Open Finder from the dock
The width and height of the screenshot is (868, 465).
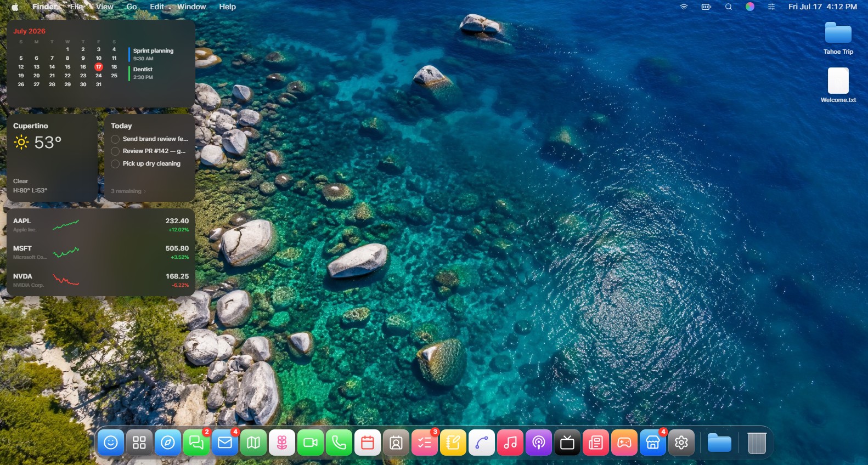coord(111,443)
